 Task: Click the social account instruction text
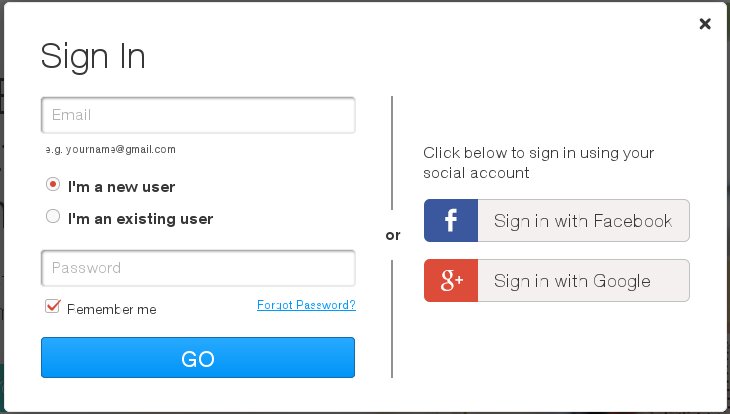click(x=539, y=163)
